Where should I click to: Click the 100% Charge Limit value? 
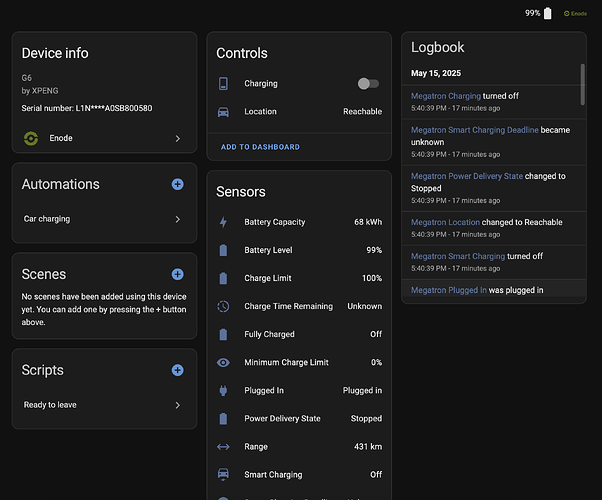pyautogui.click(x=372, y=278)
